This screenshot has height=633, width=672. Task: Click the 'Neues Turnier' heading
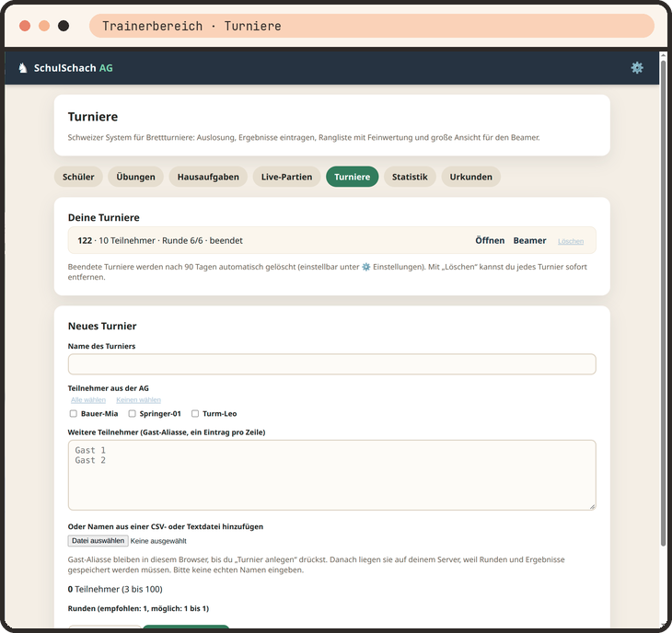click(102, 327)
